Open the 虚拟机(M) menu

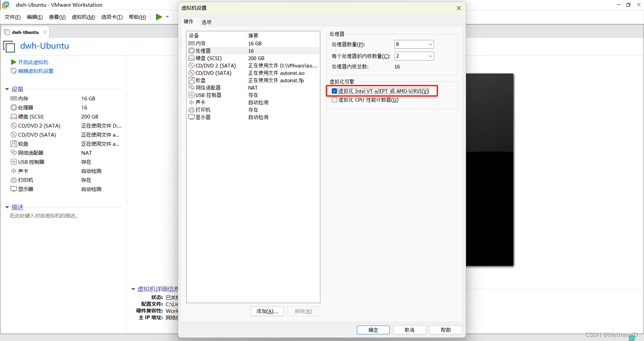click(83, 17)
